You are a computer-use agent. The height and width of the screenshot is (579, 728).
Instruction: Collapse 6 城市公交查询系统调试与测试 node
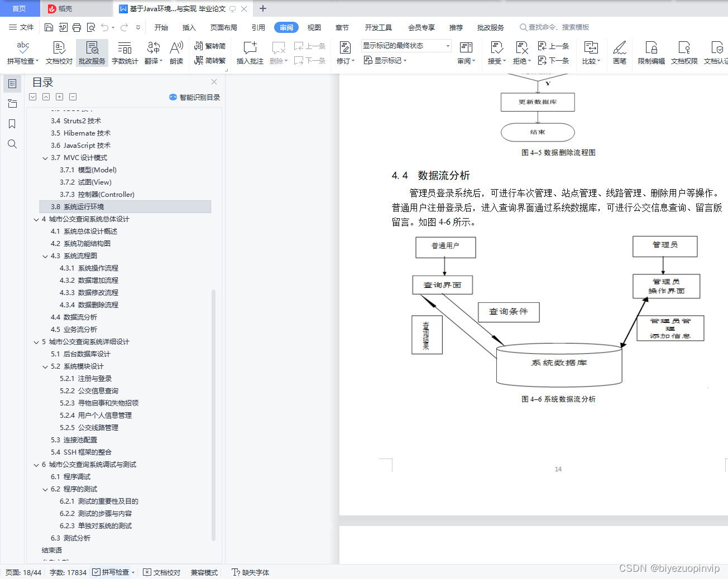(36, 465)
